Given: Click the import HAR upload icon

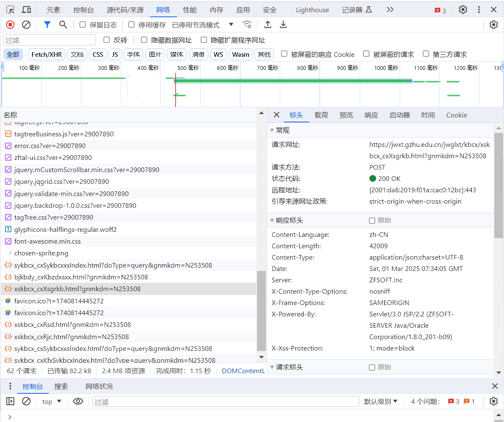Looking at the screenshot, I should click(x=268, y=25).
